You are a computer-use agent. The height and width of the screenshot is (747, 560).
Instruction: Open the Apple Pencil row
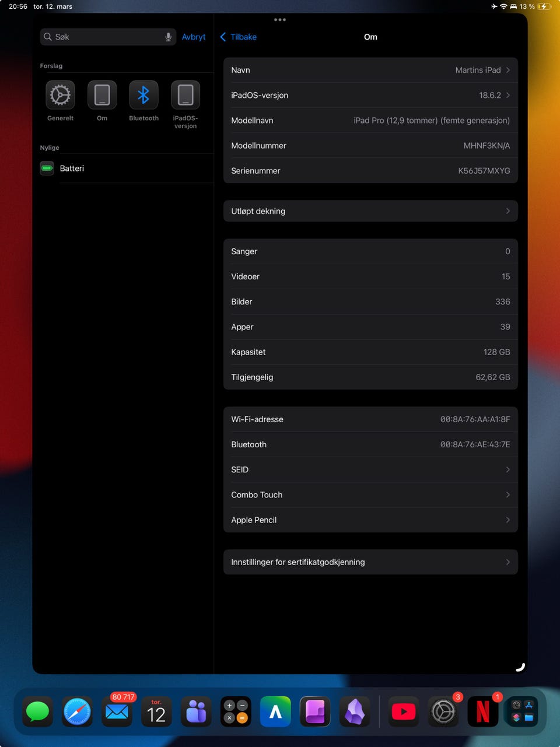coord(370,520)
